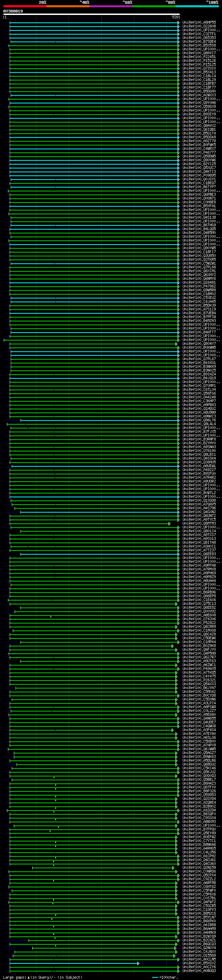
Task: Open hit UniRef100_A8HP55
Action: tap(199, 23)
